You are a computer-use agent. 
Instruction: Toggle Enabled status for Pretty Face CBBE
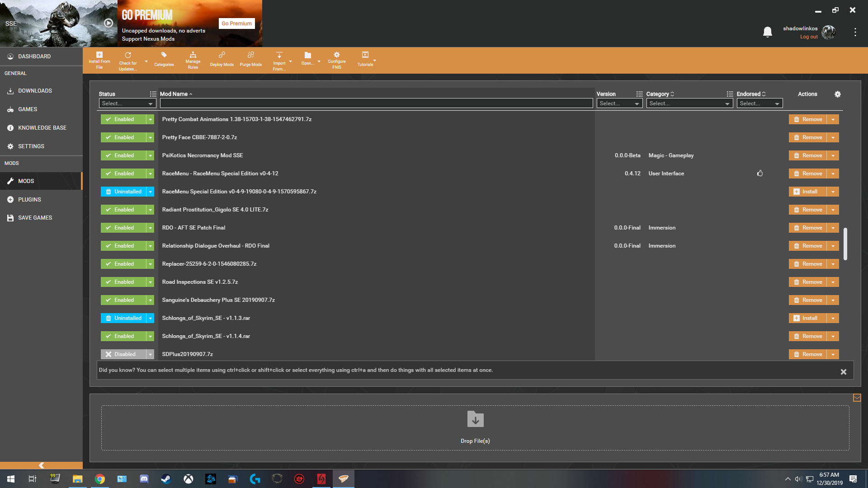coord(123,137)
